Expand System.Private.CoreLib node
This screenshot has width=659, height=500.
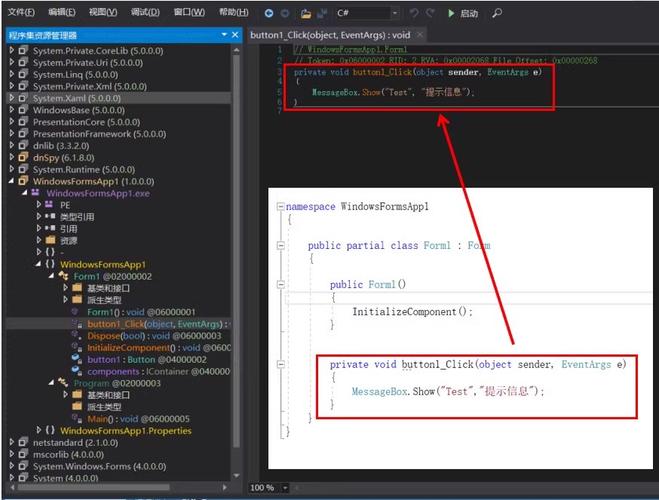12,50
